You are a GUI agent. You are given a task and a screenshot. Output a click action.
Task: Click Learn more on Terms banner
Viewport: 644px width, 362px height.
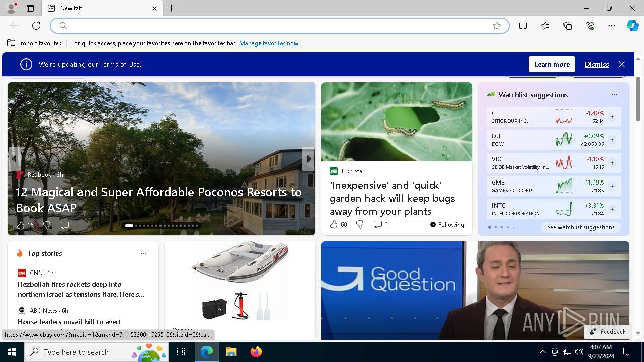pyautogui.click(x=552, y=64)
